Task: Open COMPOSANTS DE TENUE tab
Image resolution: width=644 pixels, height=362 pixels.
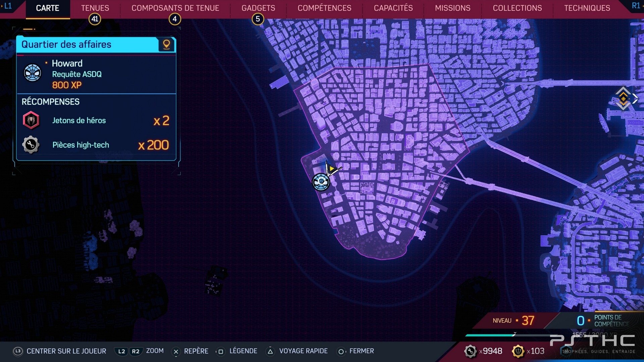Action: [x=175, y=8]
